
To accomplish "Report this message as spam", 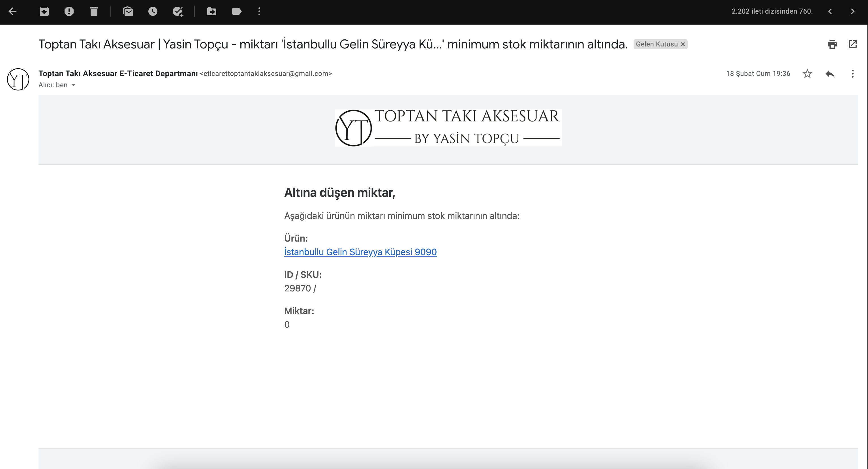I will (x=69, y=11).
